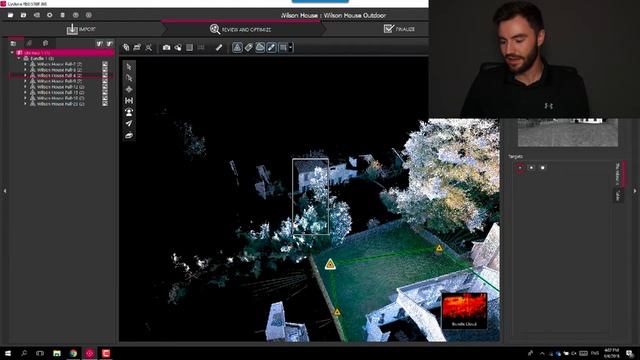Toggle the links display button
The width and height of the screenshot is (640, 360).
coord(271,47)
